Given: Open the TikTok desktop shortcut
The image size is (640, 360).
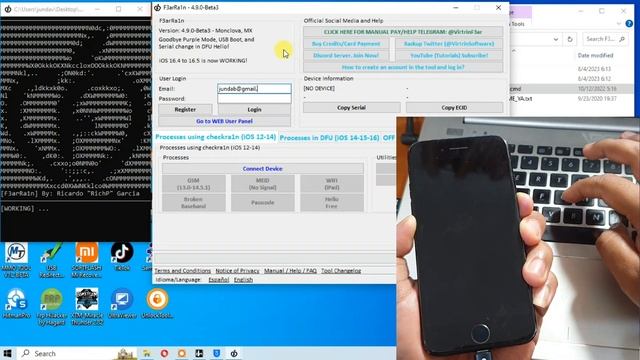Looking at the screenshot, I should tap(122, 257).
